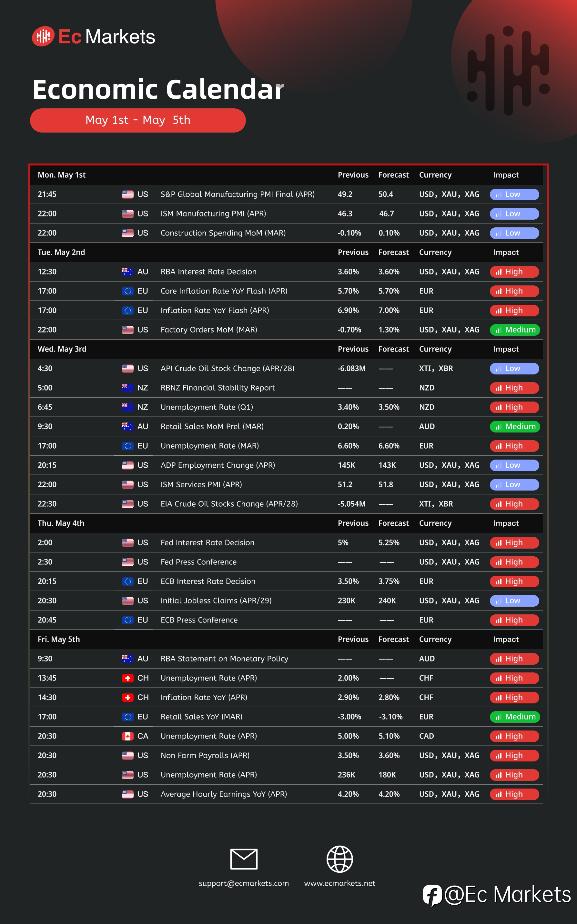Click the envelope email icon
This screenshot has height=924, width=577.
[244, 859]
